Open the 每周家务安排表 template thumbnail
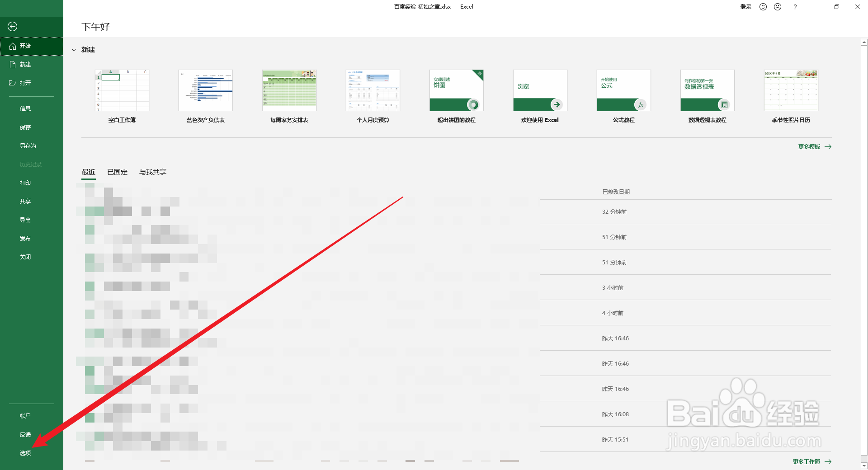Viewport: 868px width, 470px height. [x=289, y=90]
